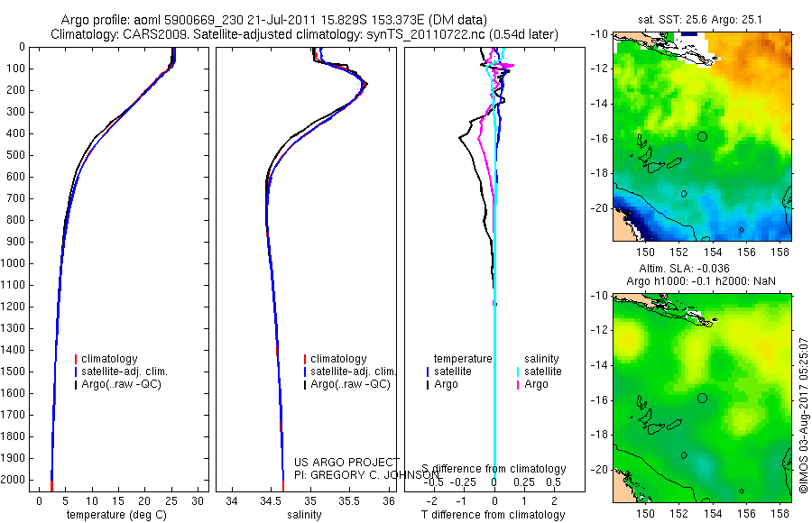This screenshot has height=523, width=812.
Task: Click the blue satellite-adj. clim. marker in salinity legend
Action: [x=305, y=372]
